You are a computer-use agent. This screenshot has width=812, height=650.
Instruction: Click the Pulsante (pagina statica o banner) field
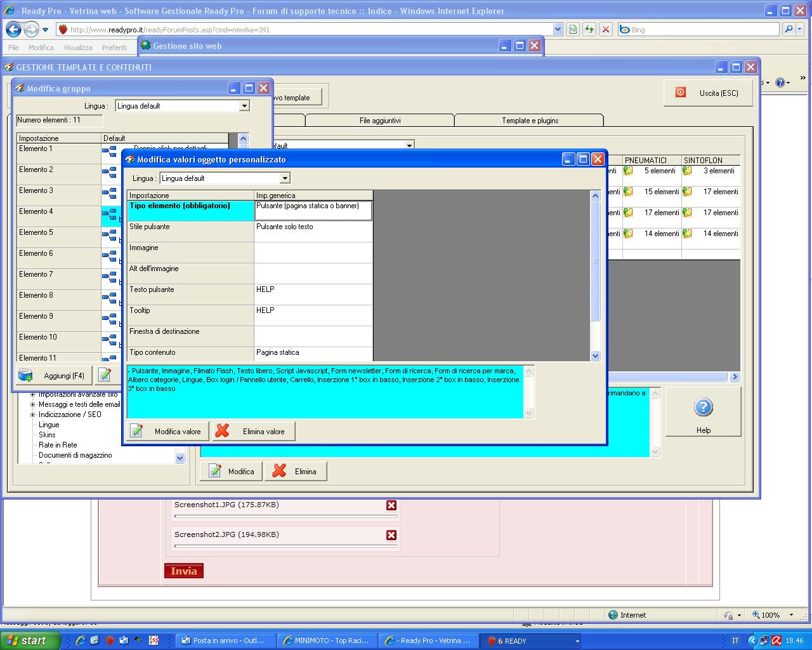(x=313, y=211)
